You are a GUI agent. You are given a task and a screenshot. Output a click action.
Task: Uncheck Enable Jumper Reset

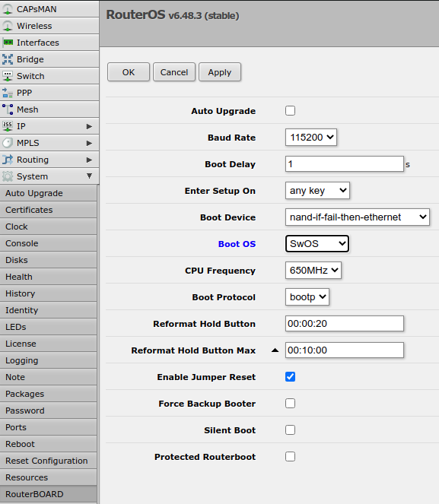290,377
